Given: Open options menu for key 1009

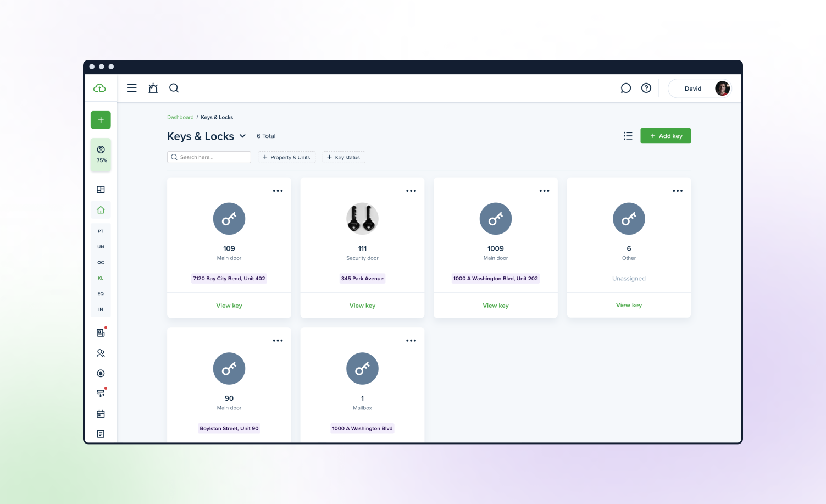Looking at the screenshot, I should 544,191.
